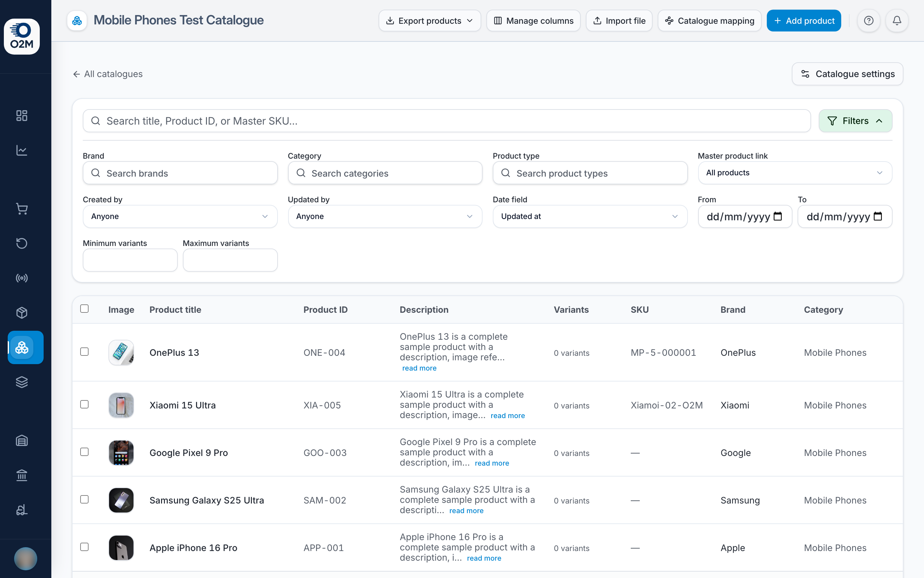Open Master product link dropdown
The width and height of the screenshot is (924, 578).
[x=795, y=173]
